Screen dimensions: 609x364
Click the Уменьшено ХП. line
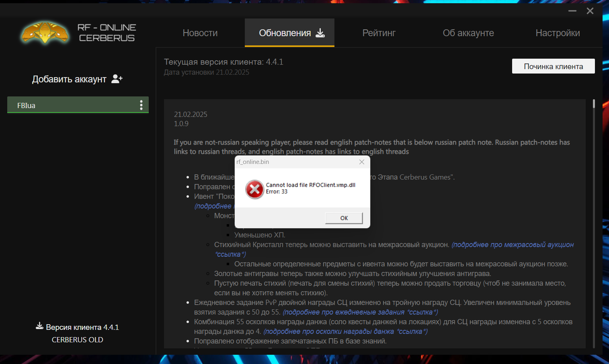coord(260,235)
